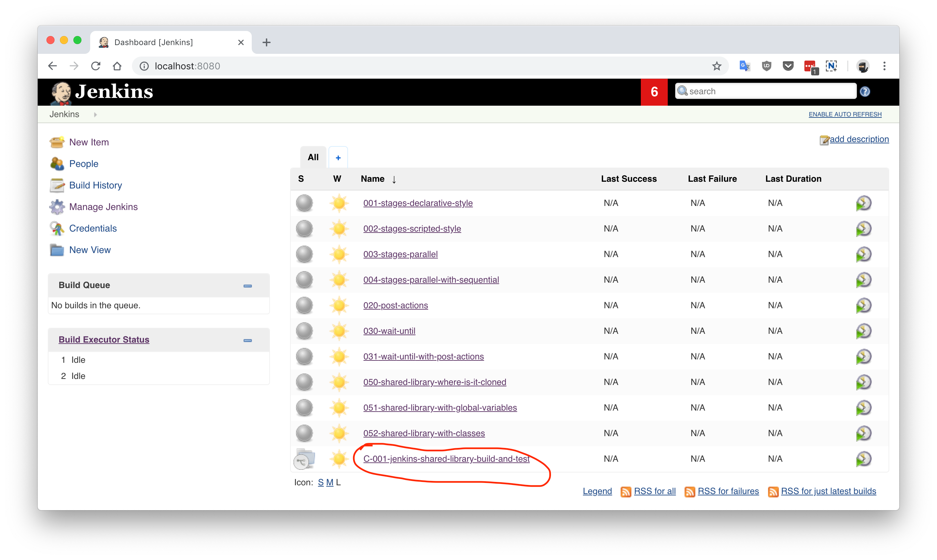
Task: Open the Legend link
Action: point(597,491)
